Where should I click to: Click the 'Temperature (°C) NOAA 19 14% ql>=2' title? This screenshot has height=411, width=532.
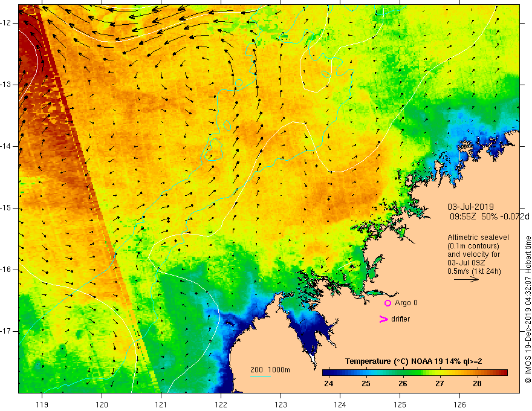pyautogui.click(x=414, y=361)
